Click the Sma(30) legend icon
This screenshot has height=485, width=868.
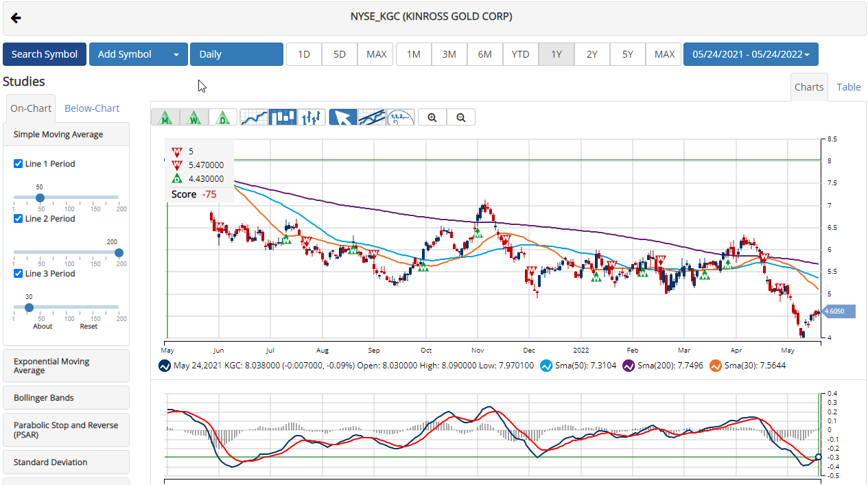pyautogui.click(x=716, y=366)
